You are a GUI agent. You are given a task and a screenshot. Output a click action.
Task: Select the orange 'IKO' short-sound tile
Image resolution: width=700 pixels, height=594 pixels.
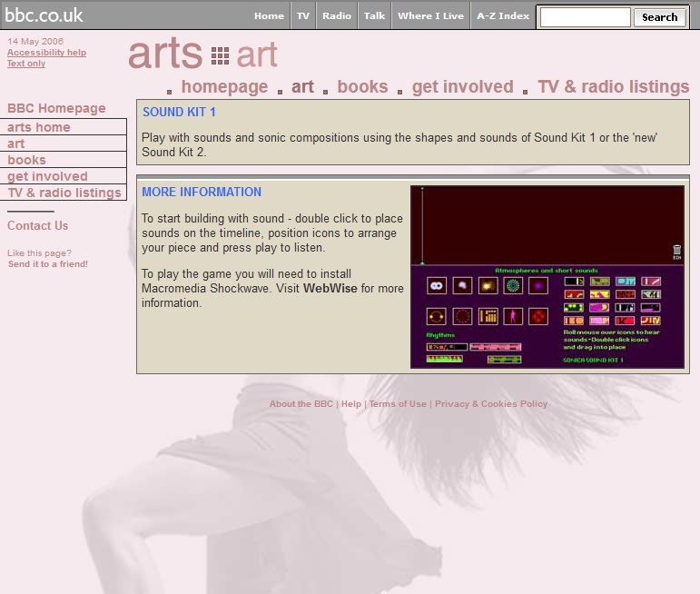pos(574,321)
